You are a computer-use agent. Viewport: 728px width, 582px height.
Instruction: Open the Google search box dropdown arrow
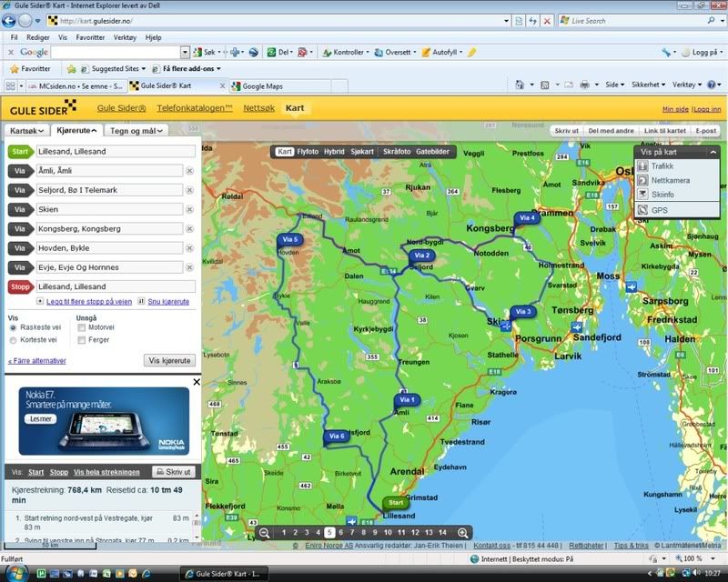point(185,53)
